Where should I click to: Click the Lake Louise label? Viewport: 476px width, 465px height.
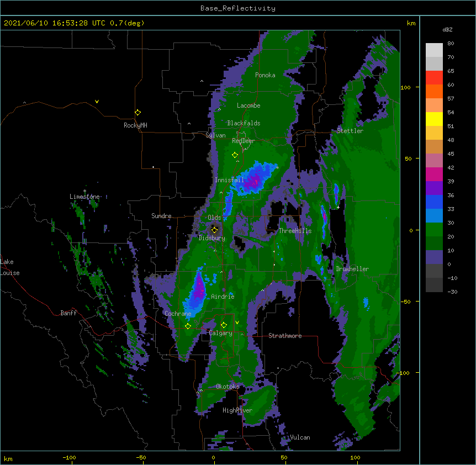pyautogui.click(x=10, y=267)
